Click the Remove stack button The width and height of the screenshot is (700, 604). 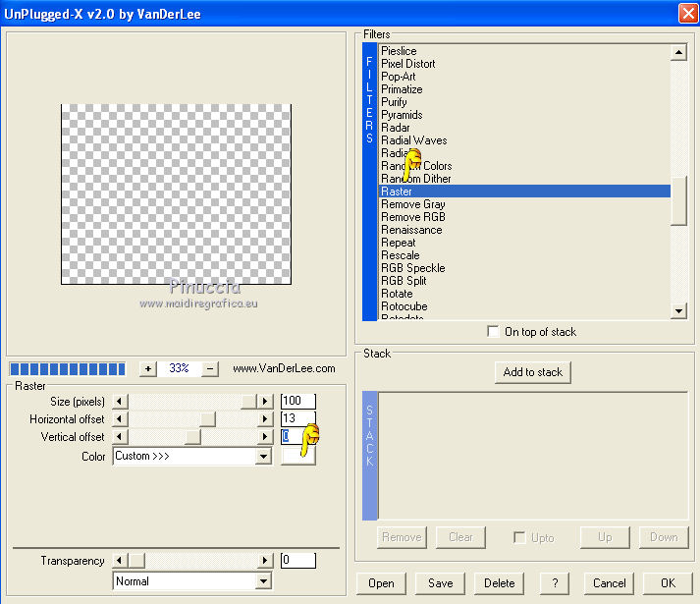[402, 537]
